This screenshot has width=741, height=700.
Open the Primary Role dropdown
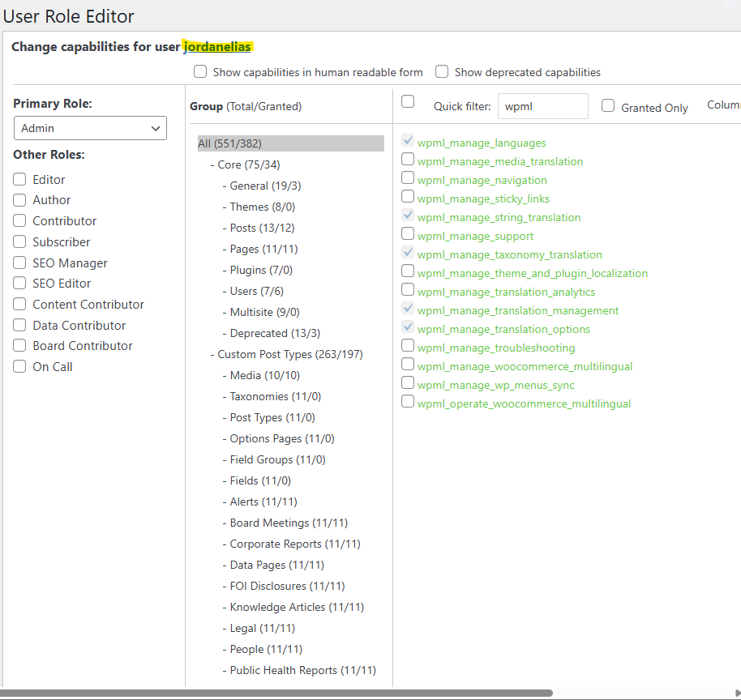[90, 128]
